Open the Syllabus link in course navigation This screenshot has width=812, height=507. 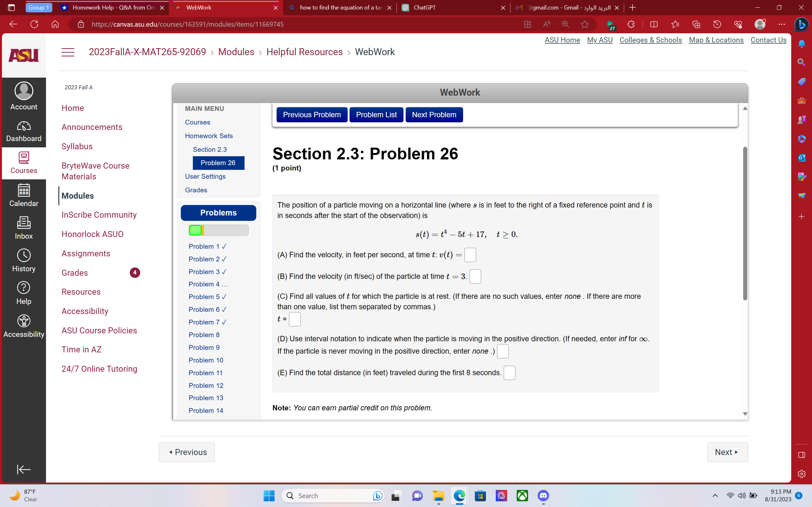pos(77,146)
